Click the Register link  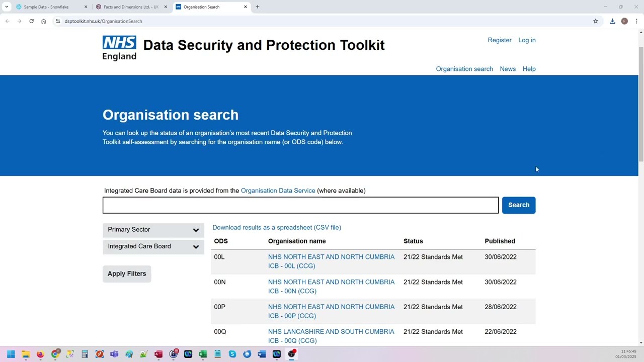coord(500,40)
